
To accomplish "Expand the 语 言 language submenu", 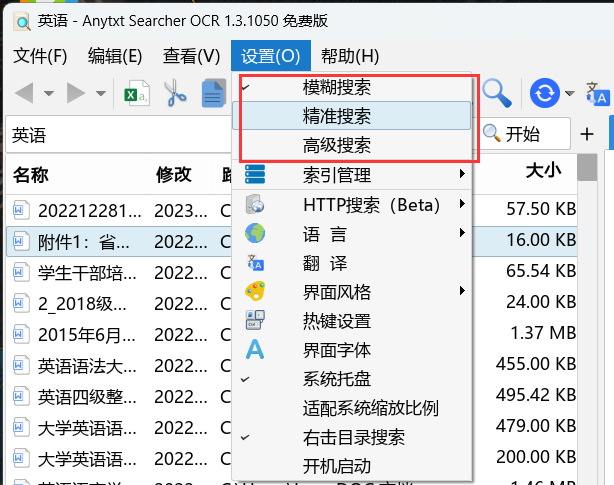I will click(352, 234).
